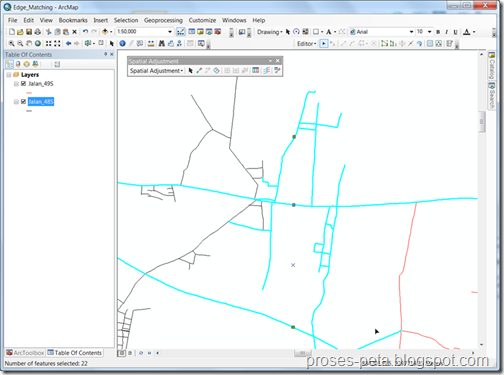Image resolution: width=504 pixels, height=375 pixels.
Task: Open the Spatial Adjustment dropdown menu
Action: [x=156, y=71]
